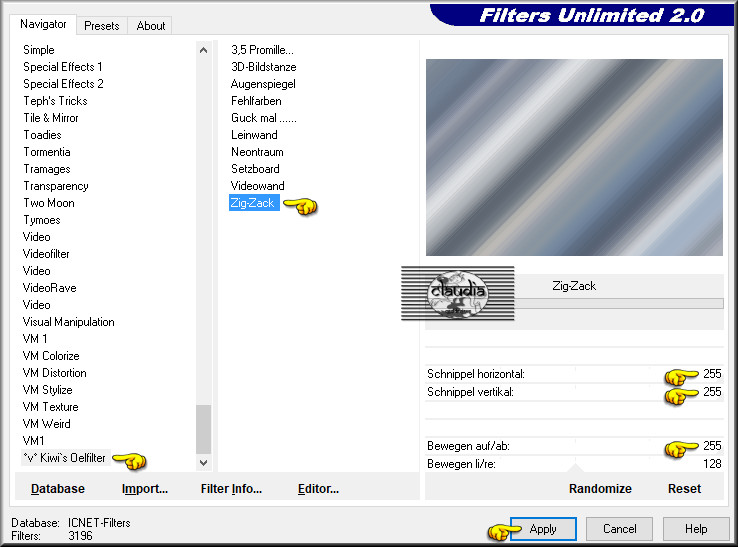The image size is (738, 547).
Task: Select the VM 1 category
Action: (x=35, y=339)
